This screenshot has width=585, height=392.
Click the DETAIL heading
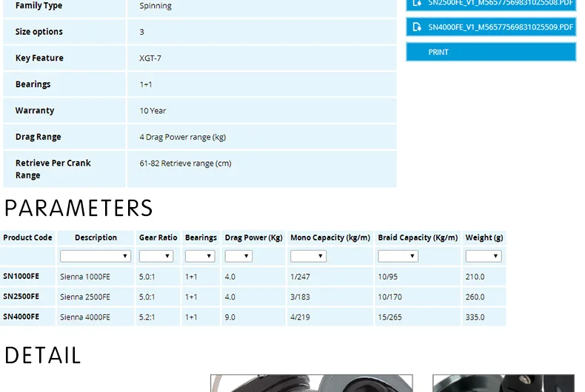[x=42, y=355]
